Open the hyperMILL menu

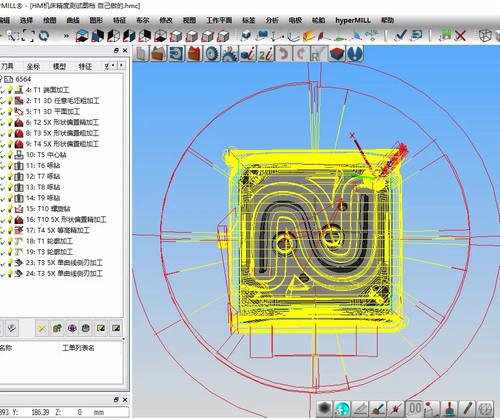[x=353, y=20]
